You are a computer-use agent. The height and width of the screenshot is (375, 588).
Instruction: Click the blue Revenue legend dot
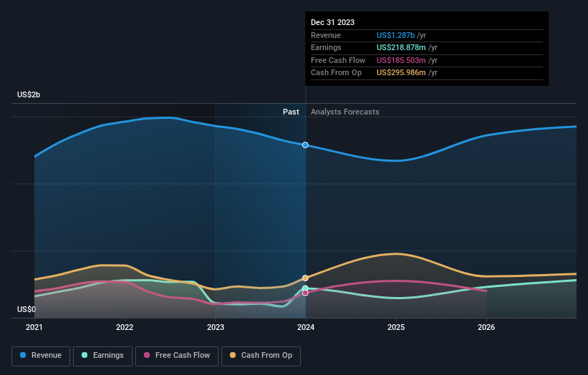click(x=23, y=355)
